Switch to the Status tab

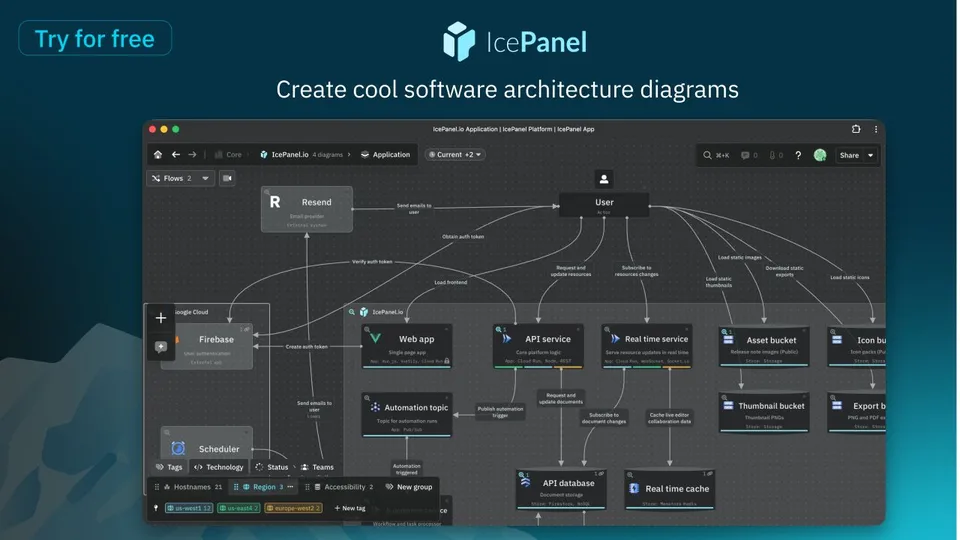point(272,467)
